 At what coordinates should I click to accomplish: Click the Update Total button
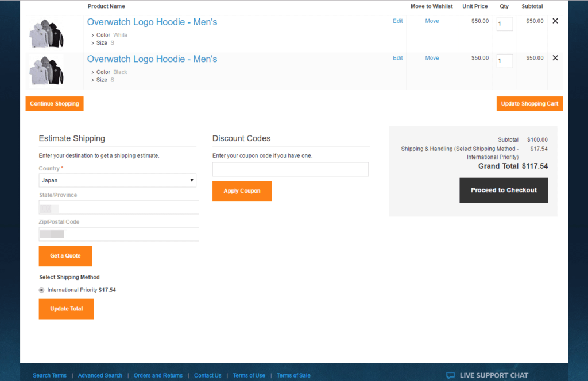click(x=67, y=309)
